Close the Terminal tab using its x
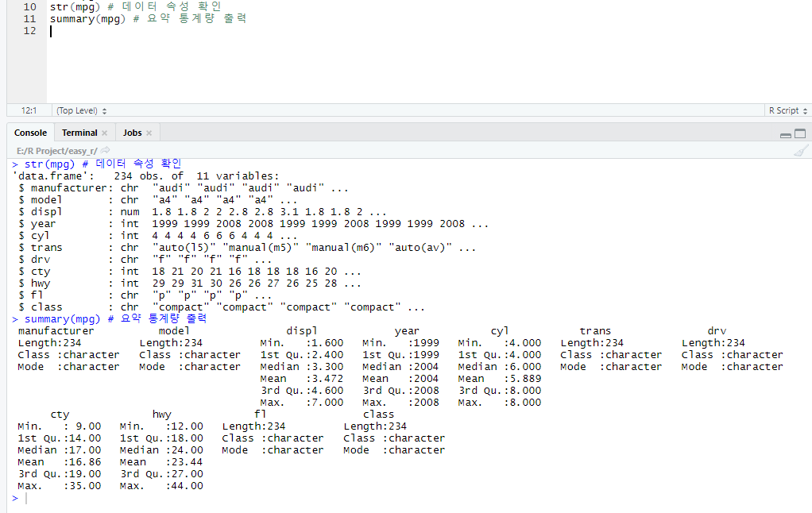Viewport: 812px width, 513px height. (x=105, y=133)
